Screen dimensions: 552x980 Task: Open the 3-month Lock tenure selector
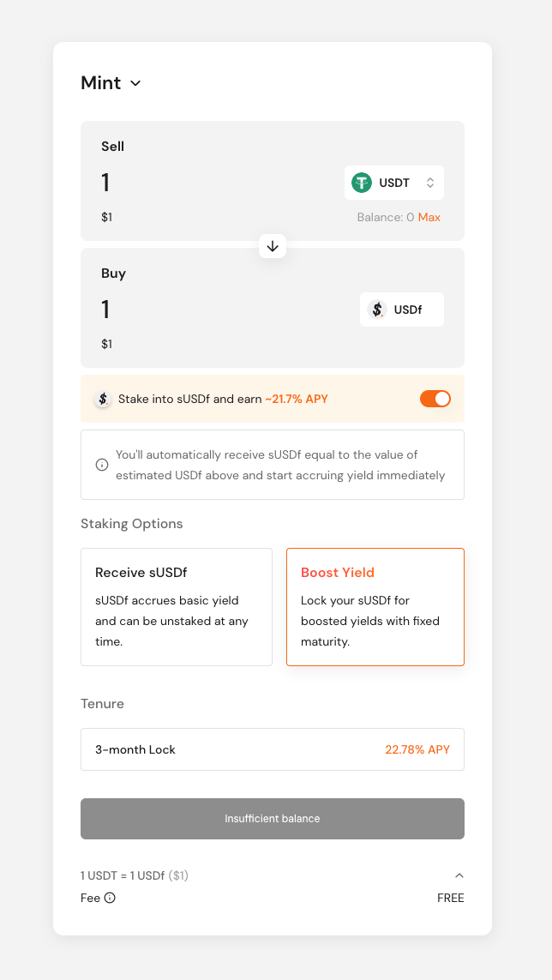pos(273,749)
